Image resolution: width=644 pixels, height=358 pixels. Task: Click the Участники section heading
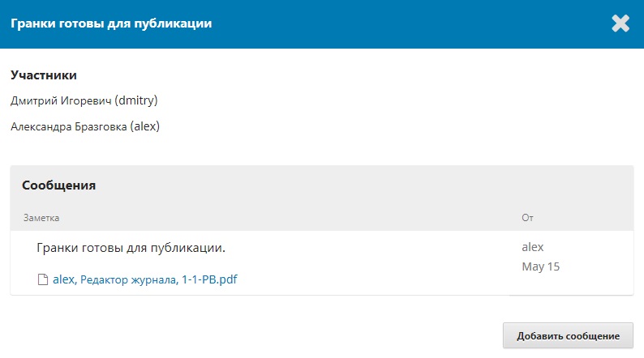click(44, 75)
